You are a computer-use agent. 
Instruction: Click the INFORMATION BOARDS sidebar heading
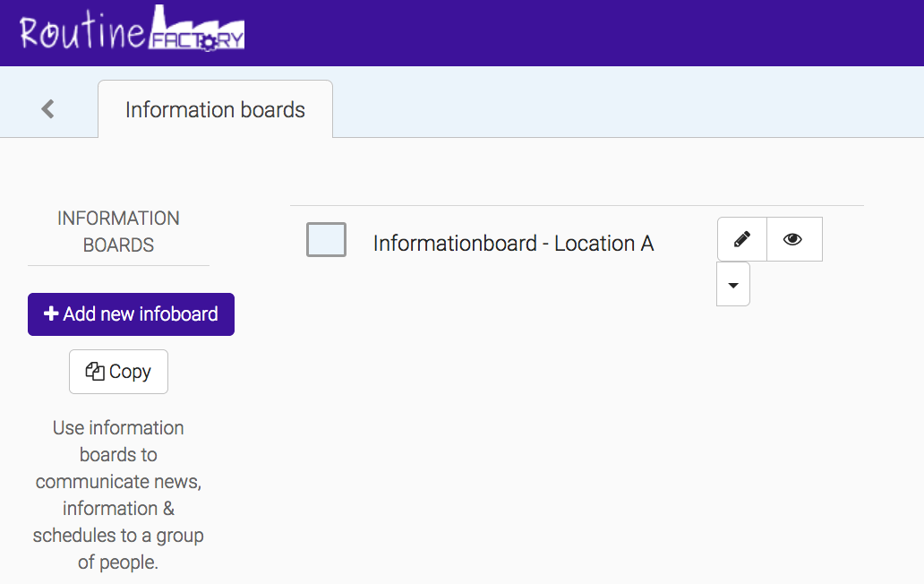pos(118,231)
